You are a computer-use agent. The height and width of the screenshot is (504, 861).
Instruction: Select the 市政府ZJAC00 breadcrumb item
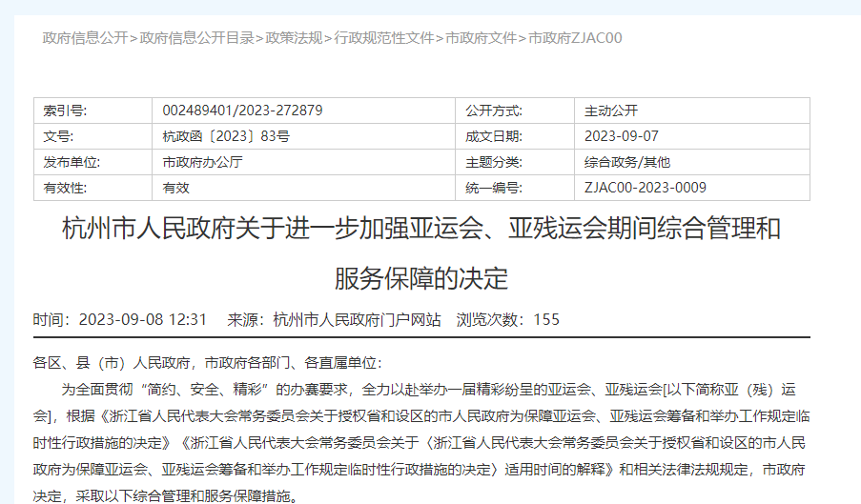tap(575, 38)
